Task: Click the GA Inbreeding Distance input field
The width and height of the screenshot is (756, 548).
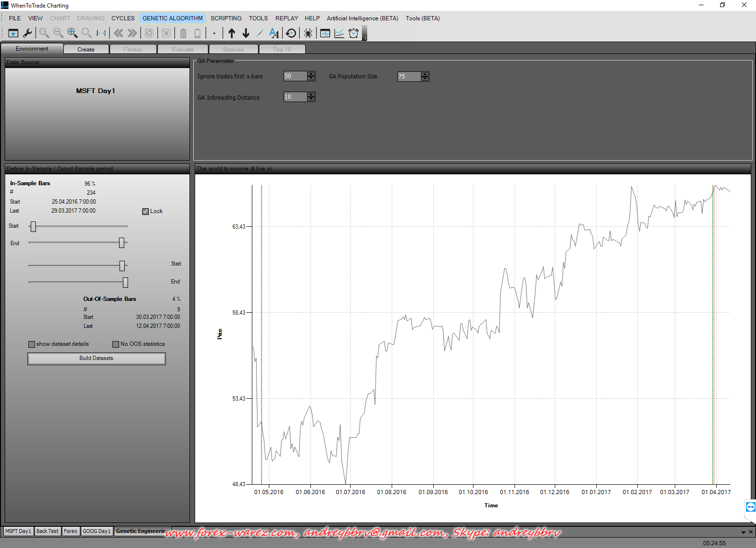Action: click(x=295, y=97)
